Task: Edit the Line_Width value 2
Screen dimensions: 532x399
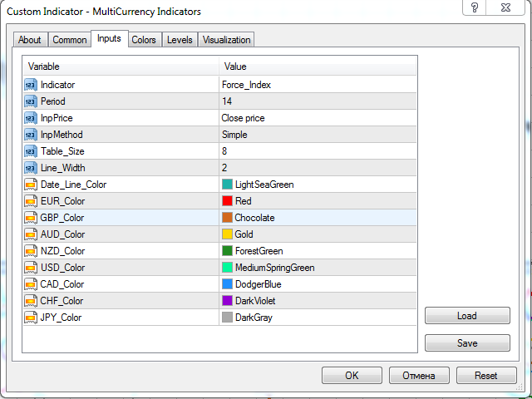Action: [318, 168]
